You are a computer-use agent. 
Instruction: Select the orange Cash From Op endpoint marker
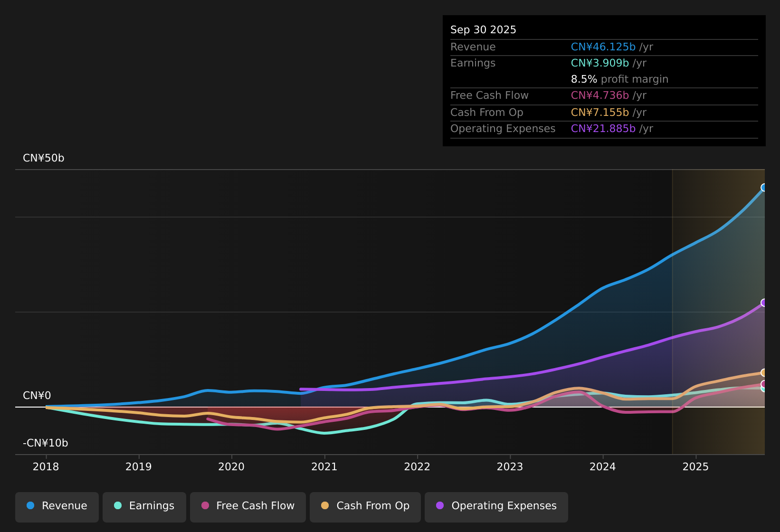[x=764, y=372]
